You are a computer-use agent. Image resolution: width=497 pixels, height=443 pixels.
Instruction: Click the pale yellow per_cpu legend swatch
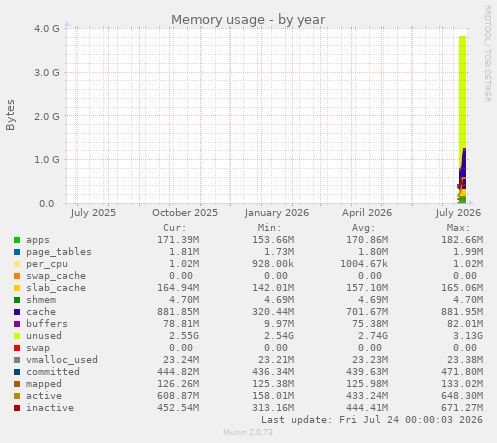click(x=17, y=264)
